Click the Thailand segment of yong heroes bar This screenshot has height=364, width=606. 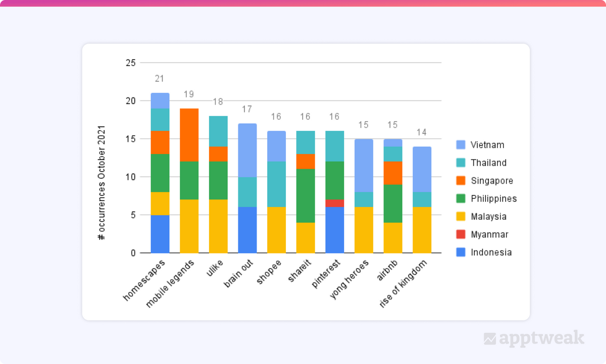pyautogui.click(x=364, y=200)
